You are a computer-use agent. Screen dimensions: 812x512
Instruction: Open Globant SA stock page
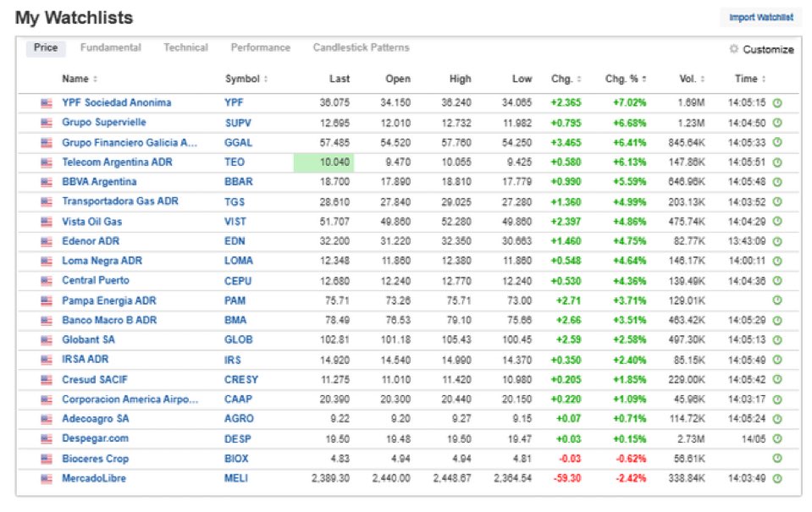89,339
